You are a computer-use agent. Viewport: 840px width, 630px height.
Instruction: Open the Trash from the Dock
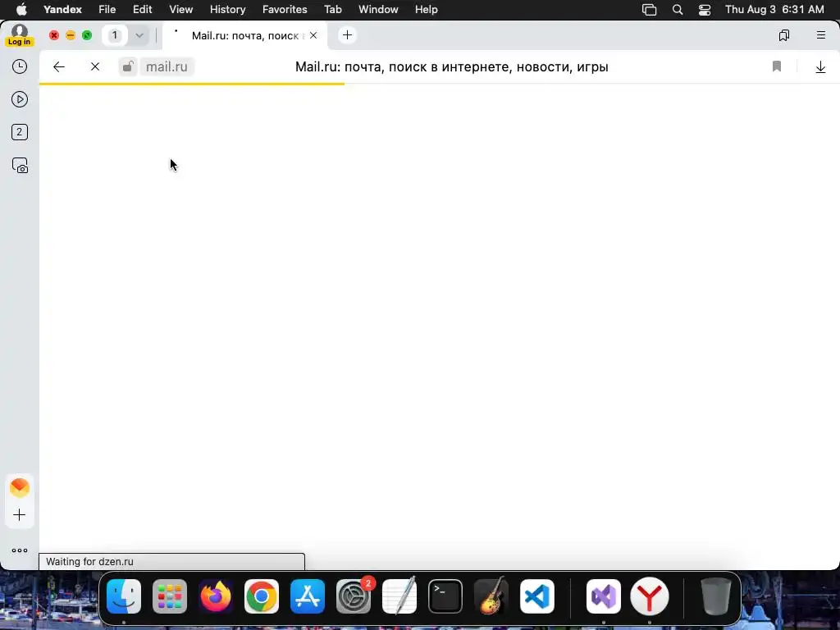click(716, 596)
